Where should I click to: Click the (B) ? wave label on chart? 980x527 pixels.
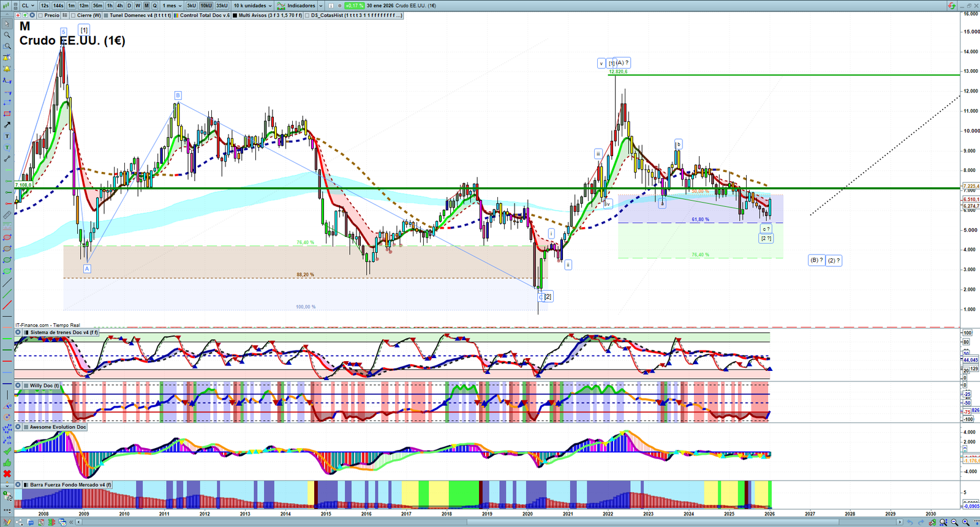pyautogui.click(x=816, y=260)
